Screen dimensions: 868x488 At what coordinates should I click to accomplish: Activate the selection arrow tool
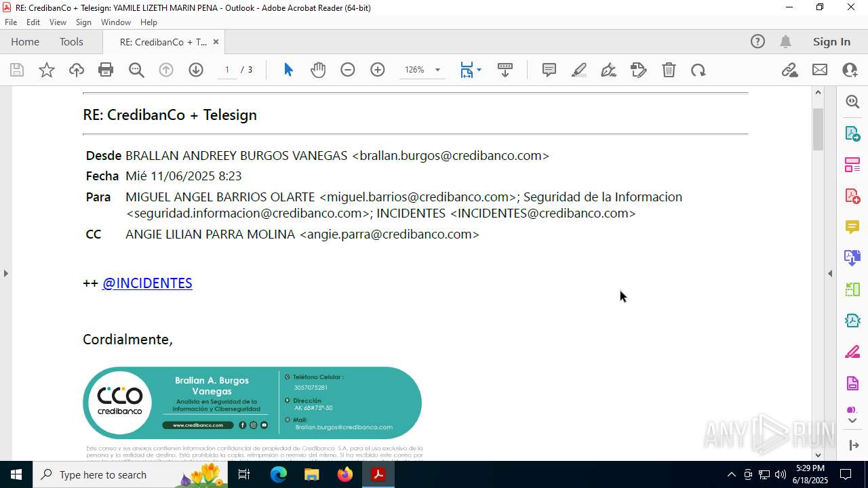[x=288, y=70]
